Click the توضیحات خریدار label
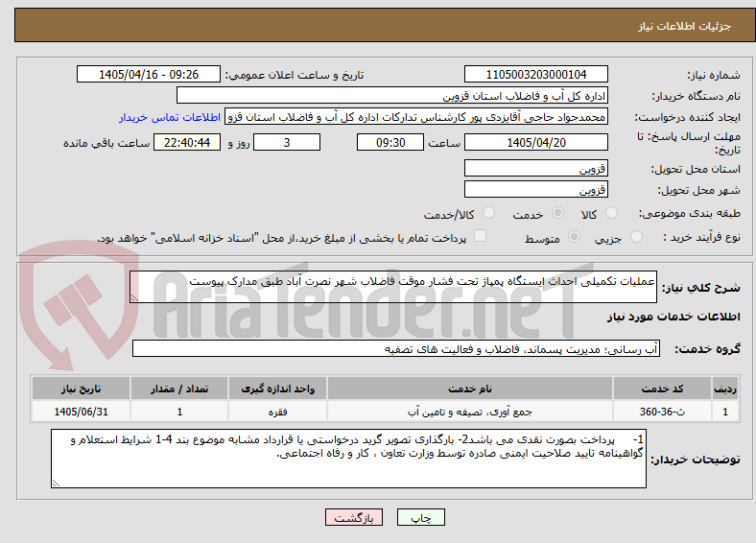756x543 pixels. (696, 460)
